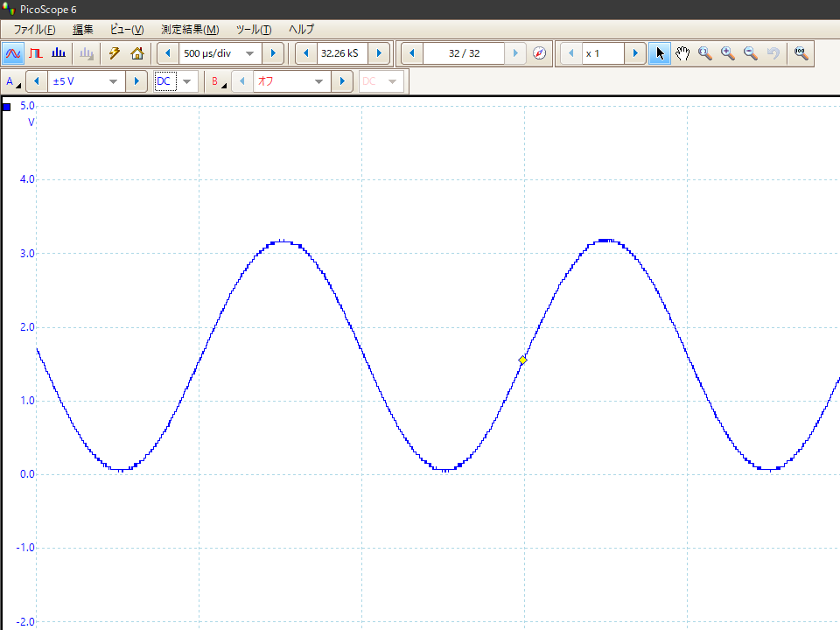Click the 32.26 kS samples field
840x630 pixels.
point(342,53)
